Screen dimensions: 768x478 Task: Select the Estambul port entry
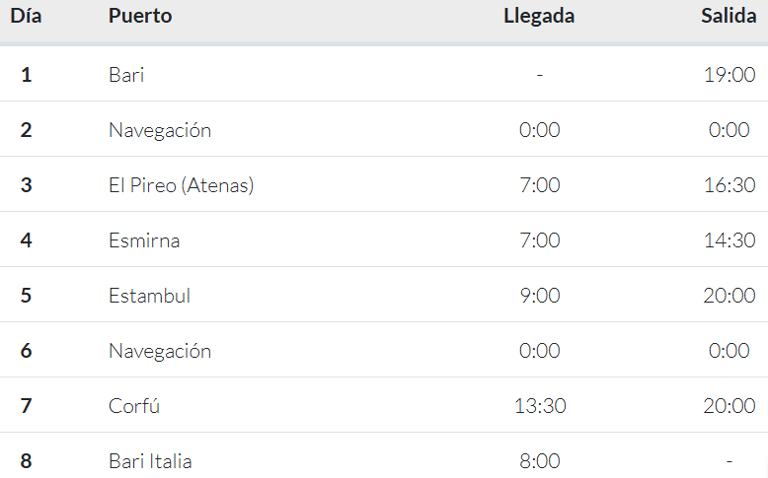[x=149, y=296]
